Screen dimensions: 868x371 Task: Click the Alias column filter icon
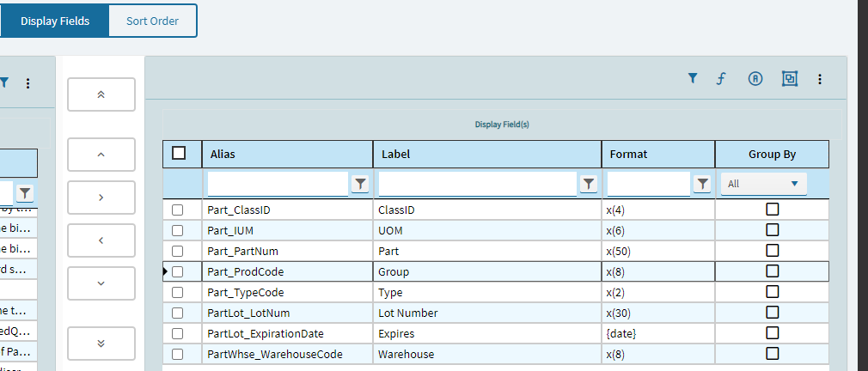click(361, 184)
